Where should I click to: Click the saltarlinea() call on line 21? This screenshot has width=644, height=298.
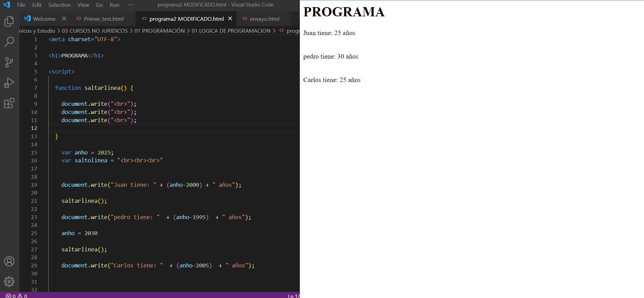pos(84,201)
